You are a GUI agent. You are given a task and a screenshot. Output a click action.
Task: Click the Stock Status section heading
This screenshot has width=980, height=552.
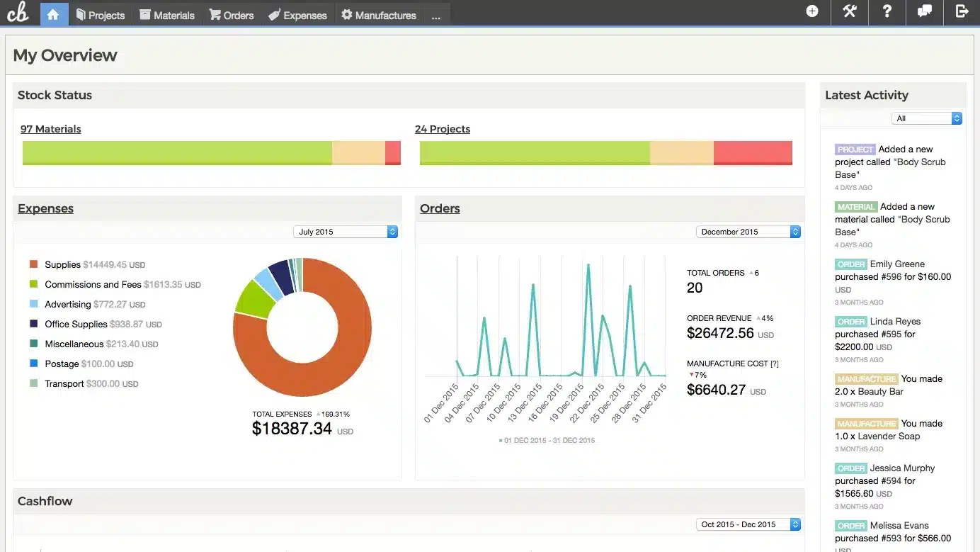click(55, 95)
